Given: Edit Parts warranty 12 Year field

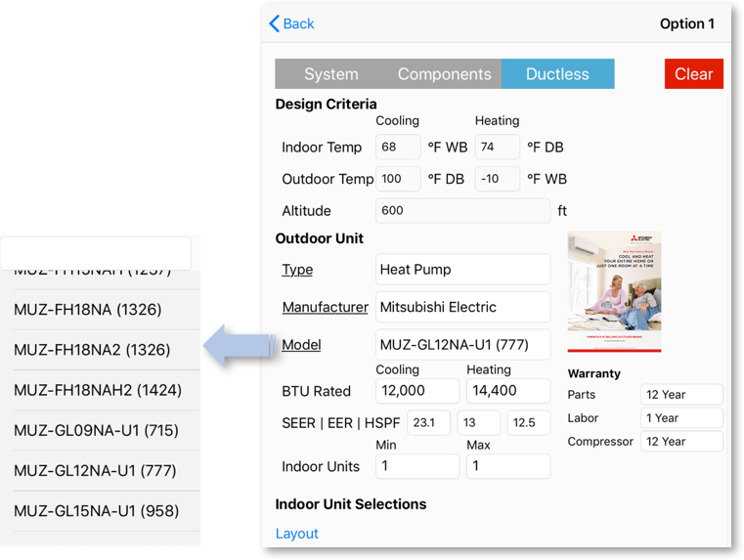Looking at the screenshot, I should (681, 395).
